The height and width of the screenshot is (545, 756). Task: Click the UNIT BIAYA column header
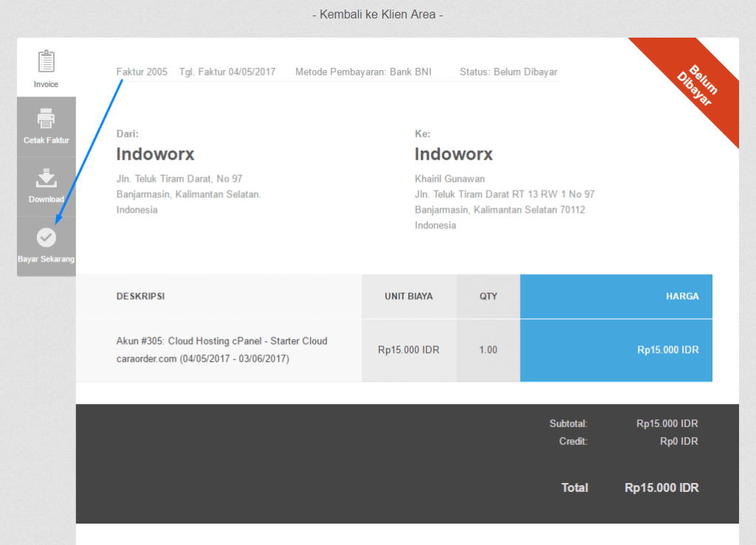[409, 296]
